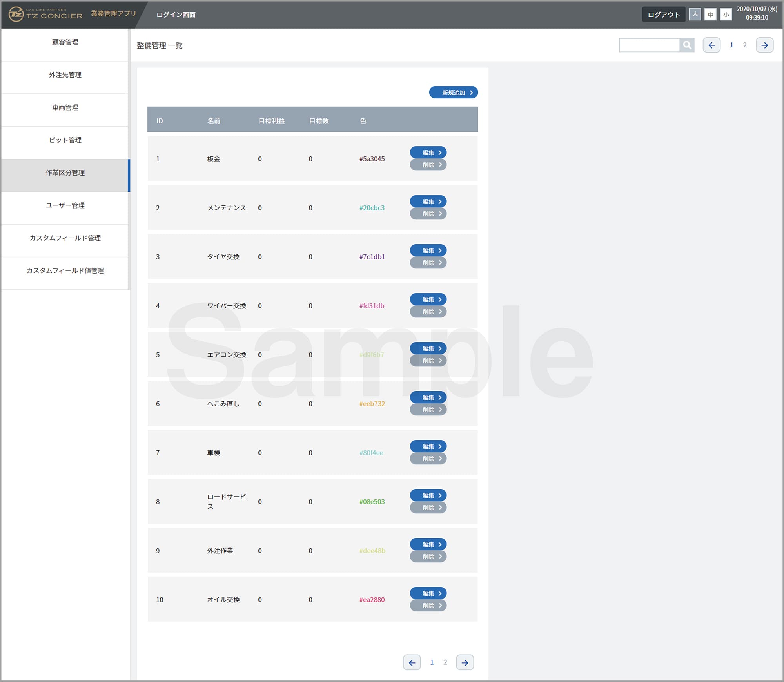The width and height of the screenshot is (784, 682).
Task: Edit the オイル交換 row
Action: pyautogui.click(x=428, y=593)
